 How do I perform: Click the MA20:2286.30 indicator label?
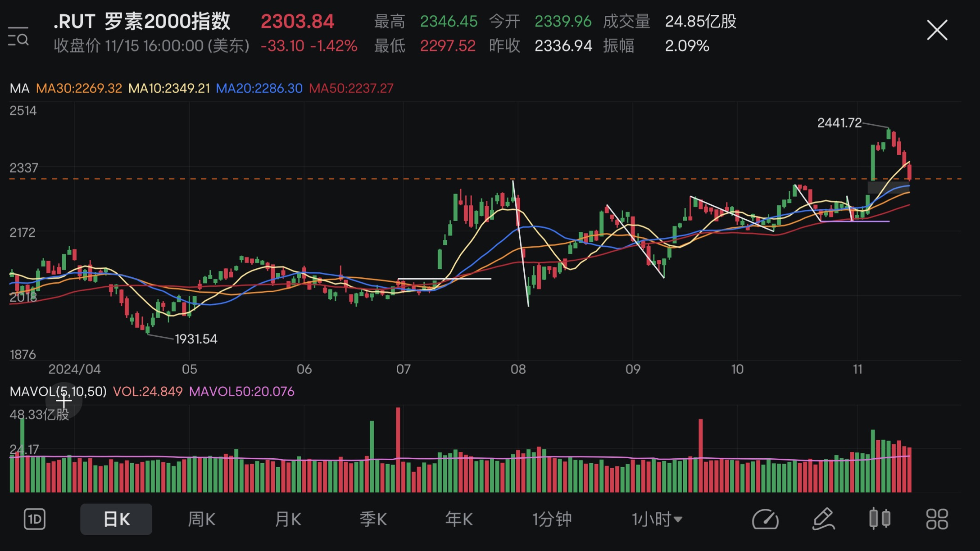click(259, 88)
